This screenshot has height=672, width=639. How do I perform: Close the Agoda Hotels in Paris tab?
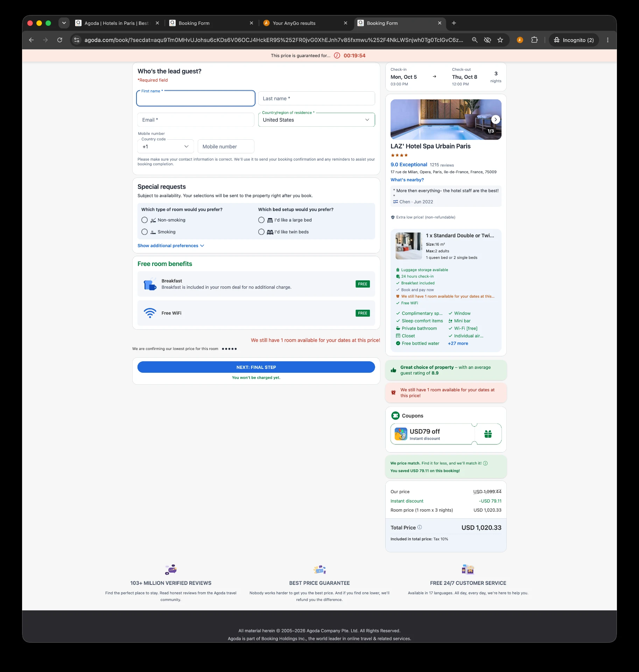(x=157, y=23)
